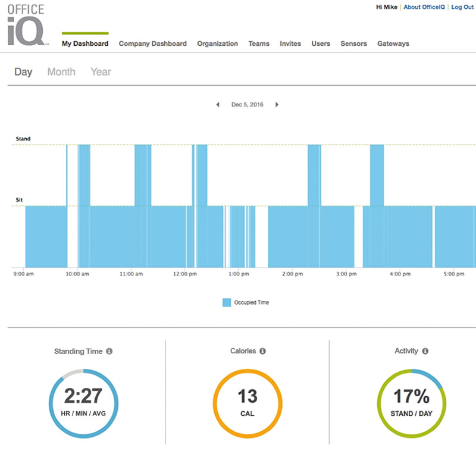Open Users tab
This screenshot has height=476, width=476.
click(x=321, y=43)
